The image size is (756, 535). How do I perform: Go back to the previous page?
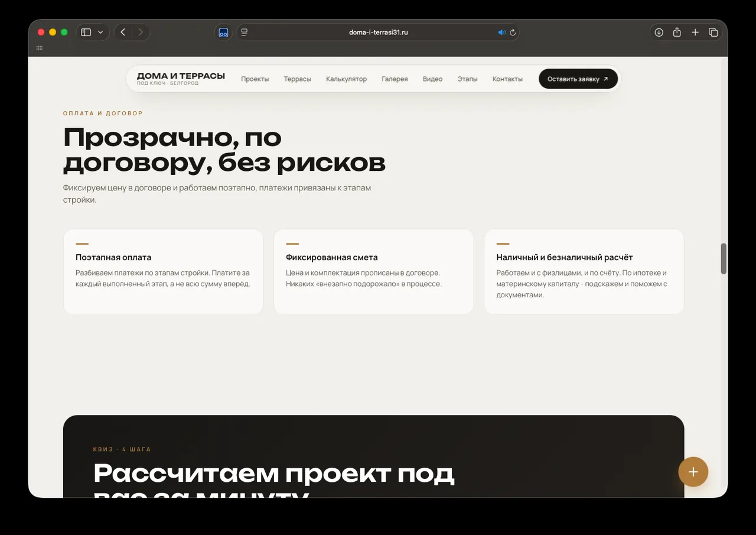pyautogui.click(x=123, y=33)
